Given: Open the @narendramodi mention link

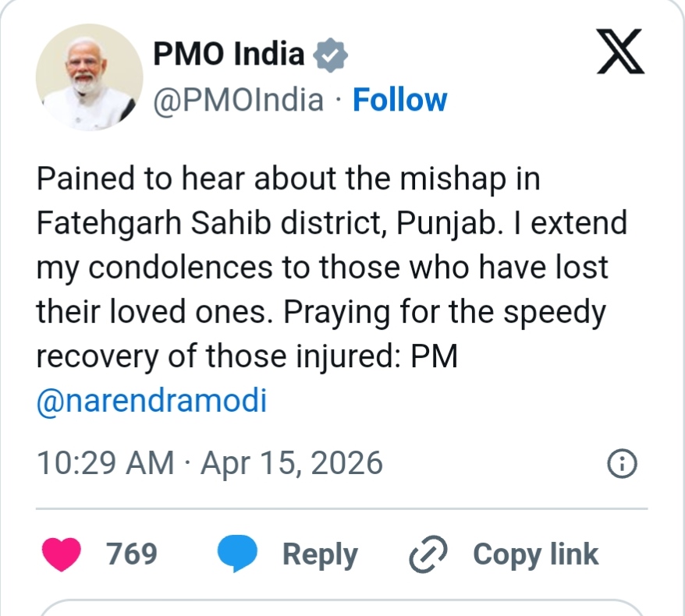Looking at the screenshot, I should tap(151, 401).
